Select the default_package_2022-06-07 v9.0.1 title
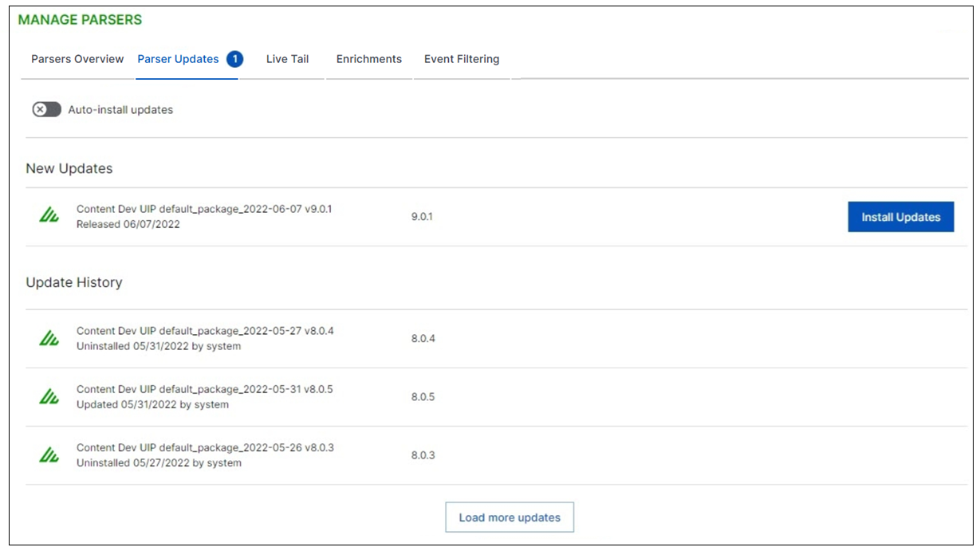Screen dimensions: 980x551 pos(204,209)
